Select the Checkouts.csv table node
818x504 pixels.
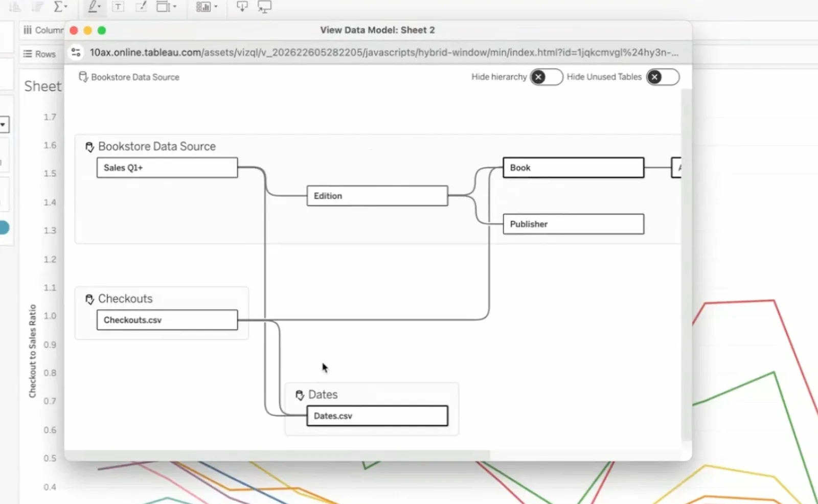click(167, 320)
